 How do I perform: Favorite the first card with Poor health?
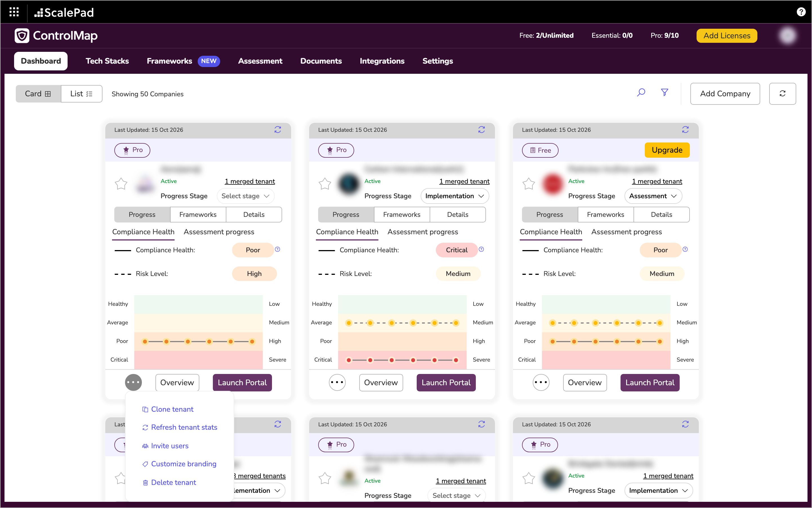point(121,184)
